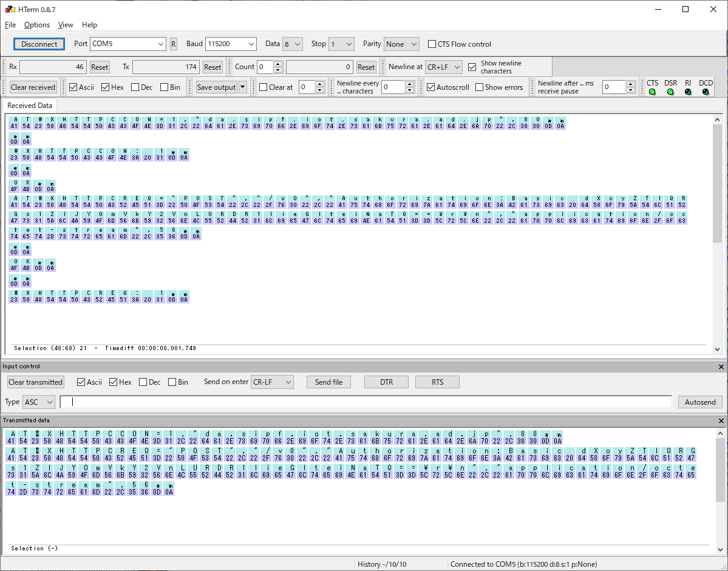Open the Send on enter dropdown
The image size is (728, 571).
point(273,382)
